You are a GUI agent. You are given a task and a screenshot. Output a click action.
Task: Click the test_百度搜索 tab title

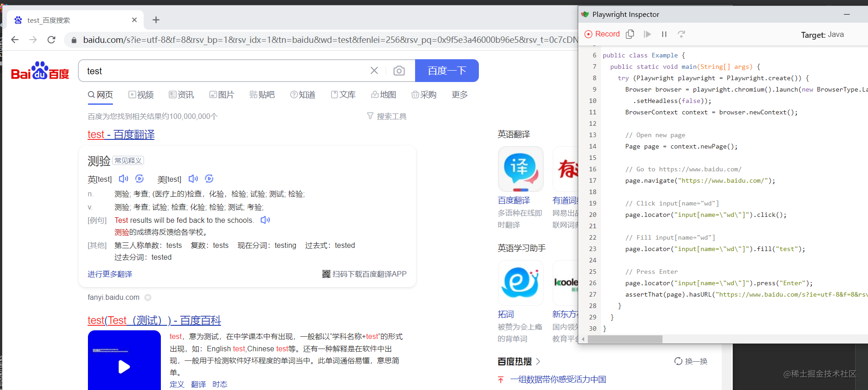(49, 21)
